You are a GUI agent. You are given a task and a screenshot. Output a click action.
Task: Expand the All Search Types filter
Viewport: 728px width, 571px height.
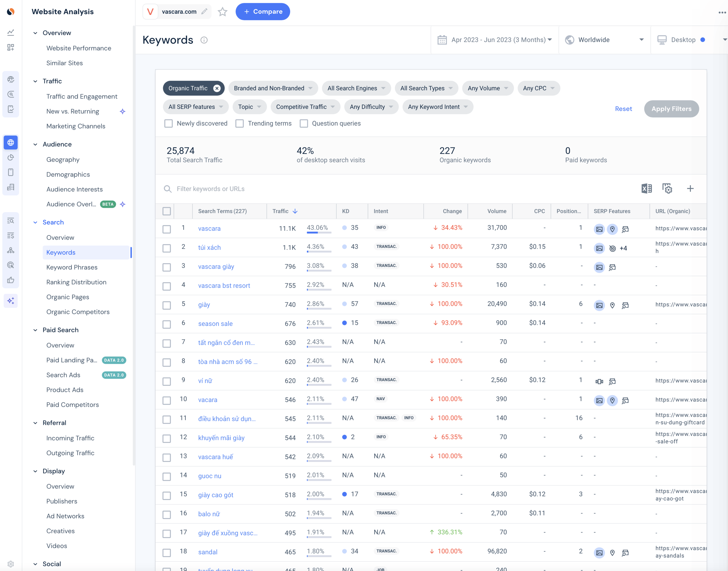point(427,88)
